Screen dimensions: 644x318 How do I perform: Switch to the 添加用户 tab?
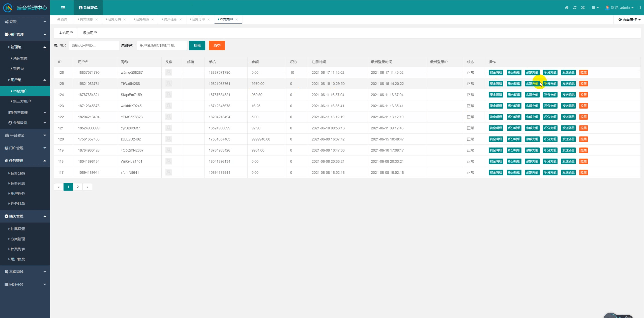(x=90, y=33)
